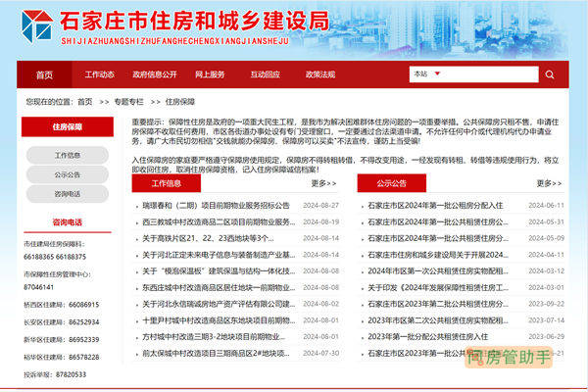Select 工作信息 in the left sidebar
The width and height of the screenshot is (588, 392).
pos(68,155)
